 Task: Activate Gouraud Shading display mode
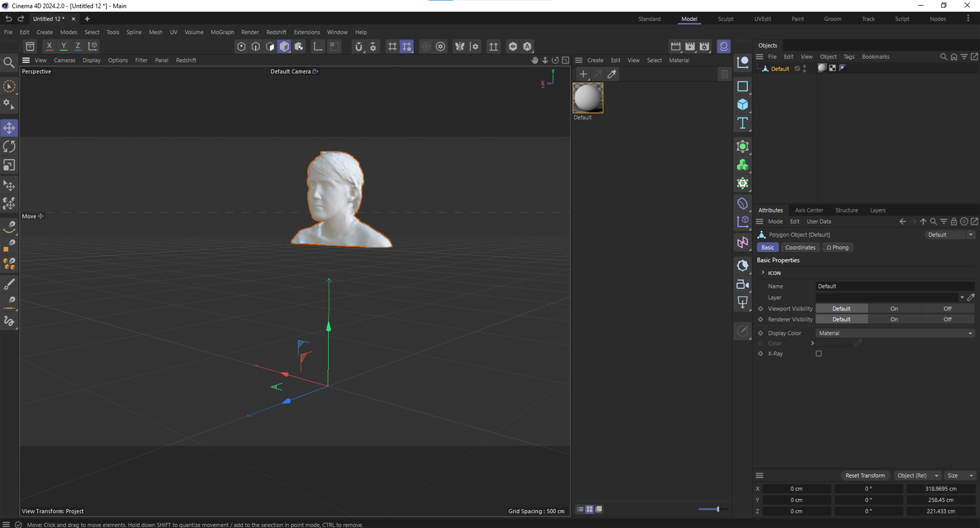click(284, 46)
